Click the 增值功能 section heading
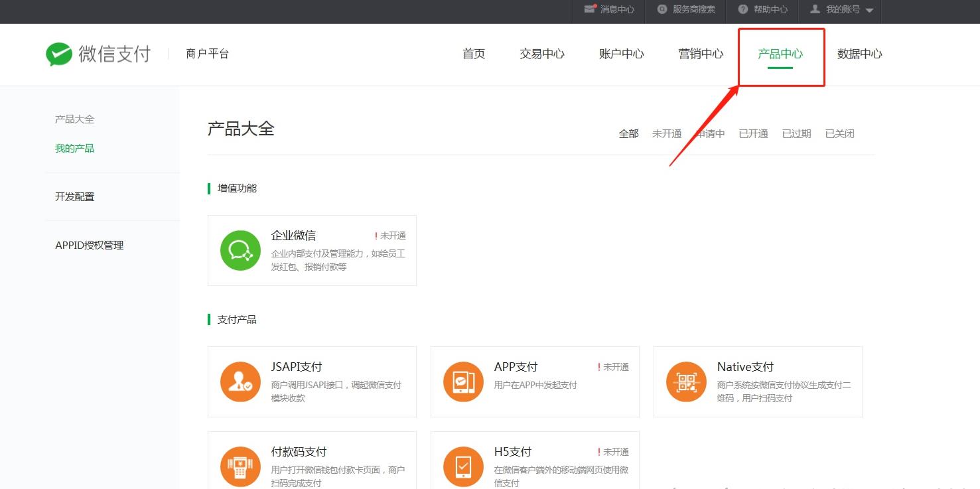 [237, 188]
